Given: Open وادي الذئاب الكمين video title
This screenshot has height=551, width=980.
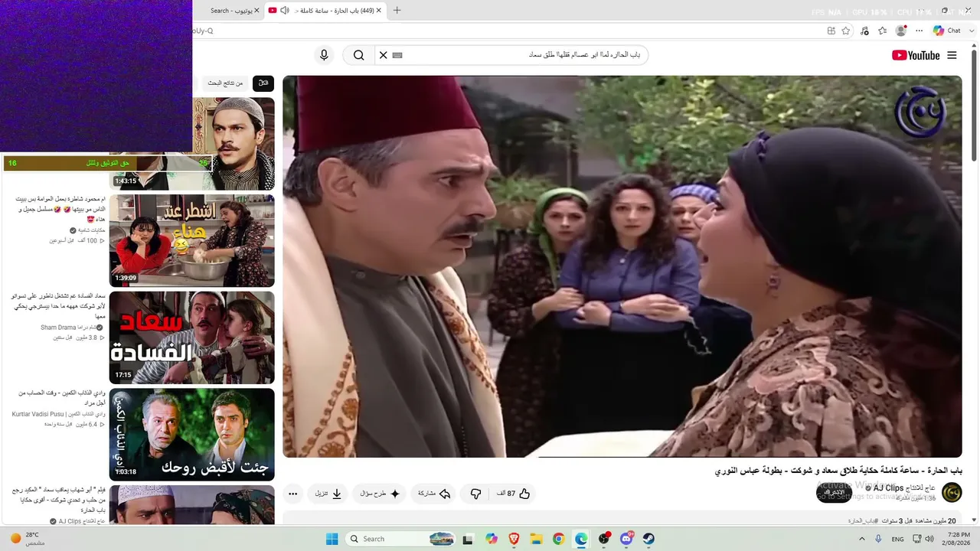Looking at the screenshot, I should pos(62,398).
